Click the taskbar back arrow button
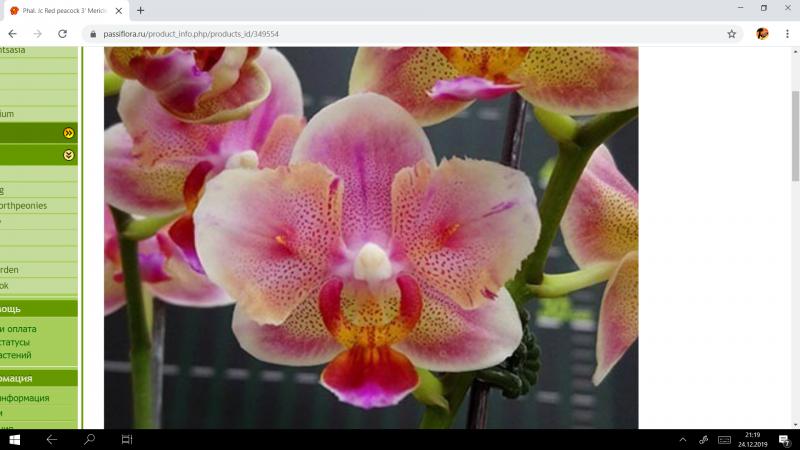This screenshot has width=800, height=450. click(51, 439)
